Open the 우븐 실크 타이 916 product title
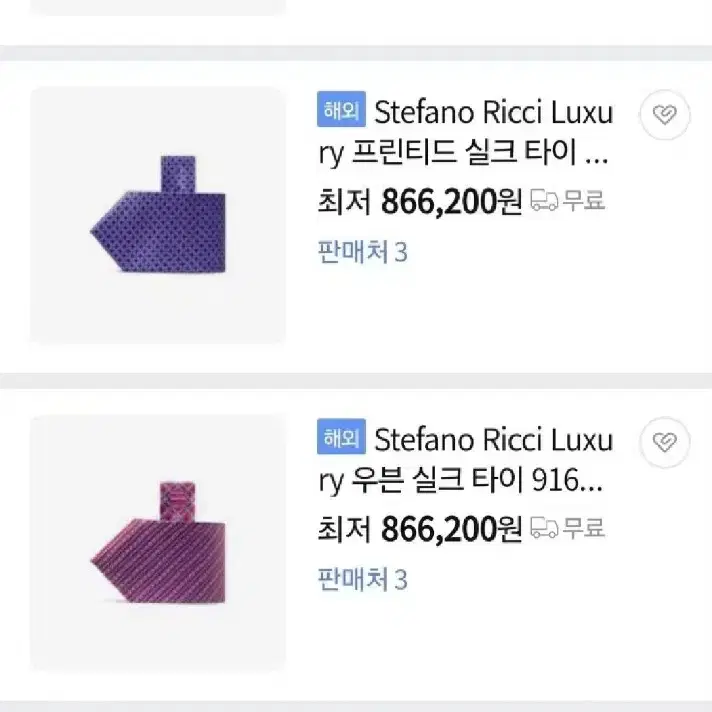Viewport: 712px width, 712px height. point(465,460)
